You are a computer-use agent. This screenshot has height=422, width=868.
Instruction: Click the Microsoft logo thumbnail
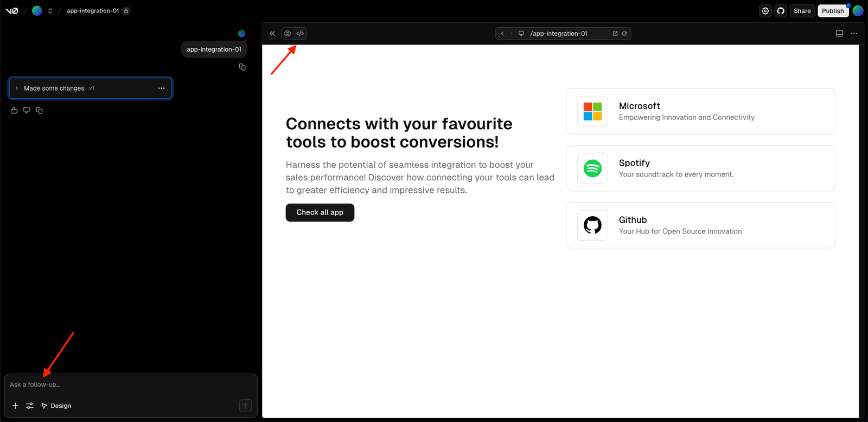pyautogui.click(x=592, y=111)
